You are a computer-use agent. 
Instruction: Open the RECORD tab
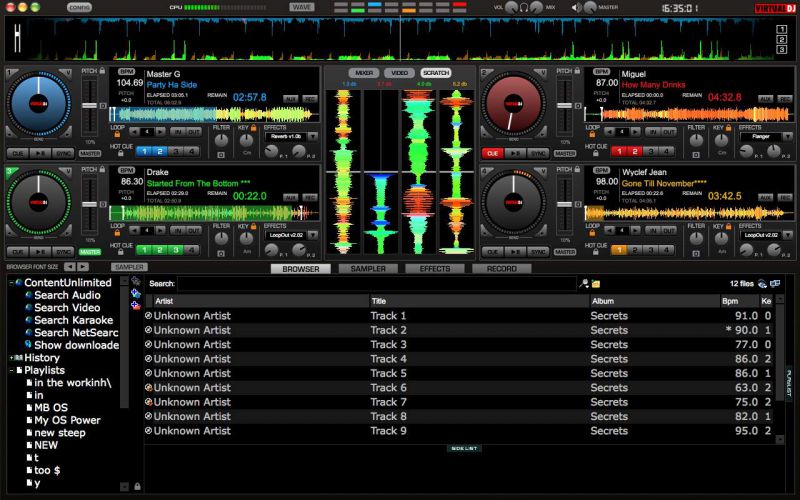[502, 268]
